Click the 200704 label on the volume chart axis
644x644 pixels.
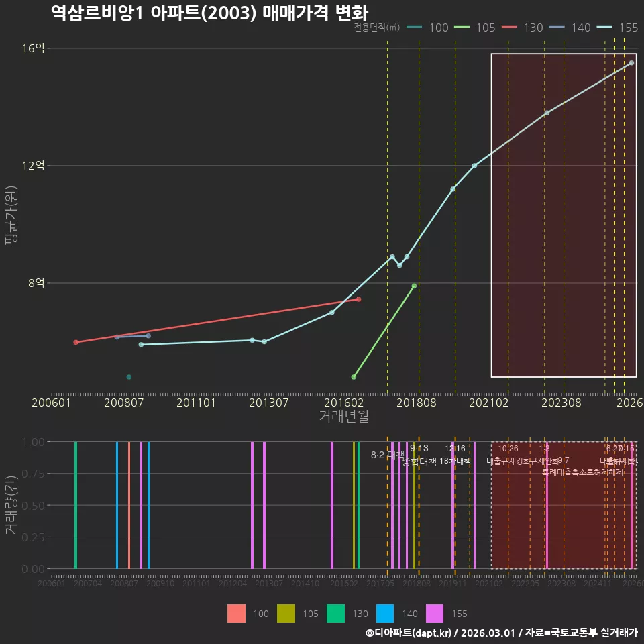[88, 583]
